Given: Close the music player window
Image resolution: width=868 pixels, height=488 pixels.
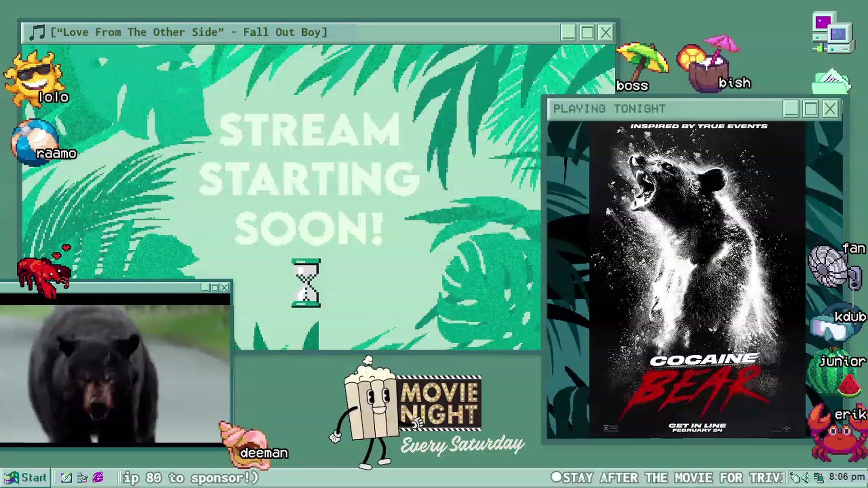Looking at the screenshot, I should click(x=605, y=33).
